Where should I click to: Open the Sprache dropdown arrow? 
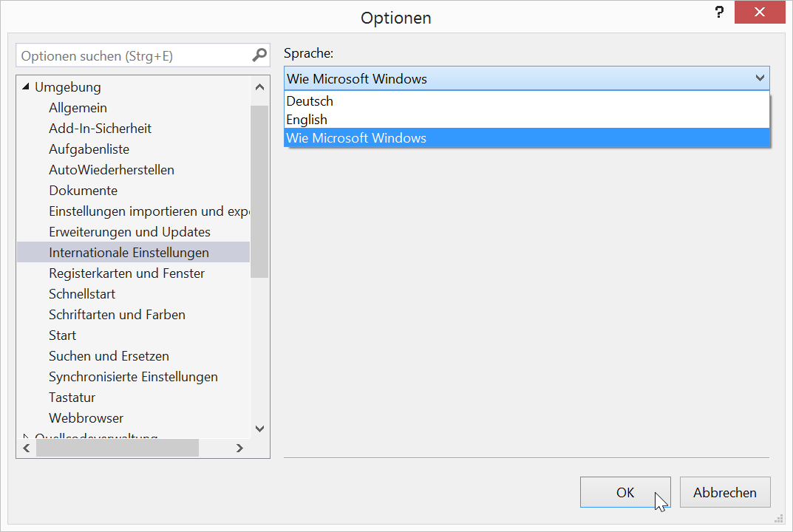click(x=760, y=78)
